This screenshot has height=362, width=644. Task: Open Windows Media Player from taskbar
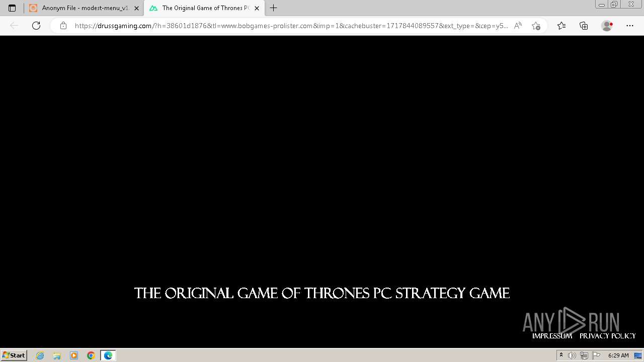click(74, 355)
